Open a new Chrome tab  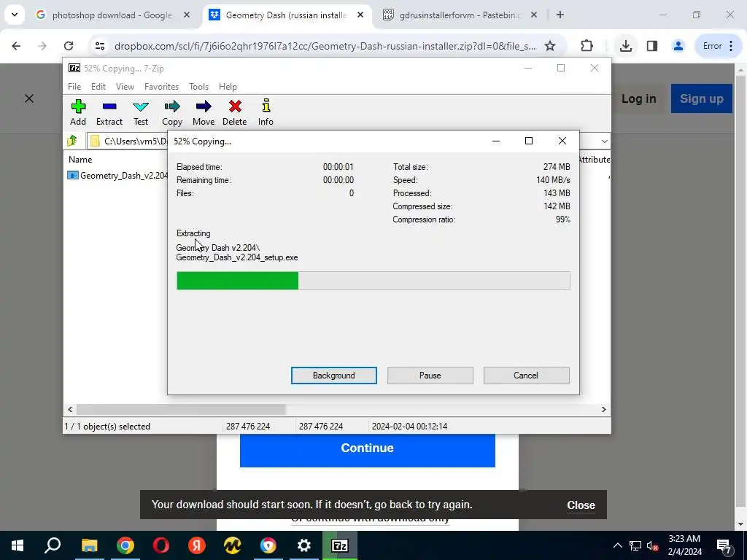point(560,15)
